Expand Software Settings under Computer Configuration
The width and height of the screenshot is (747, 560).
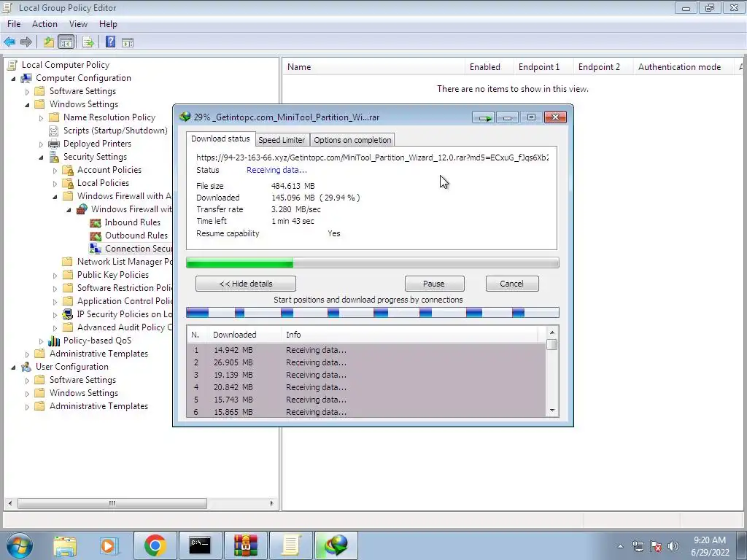point(27,91)
